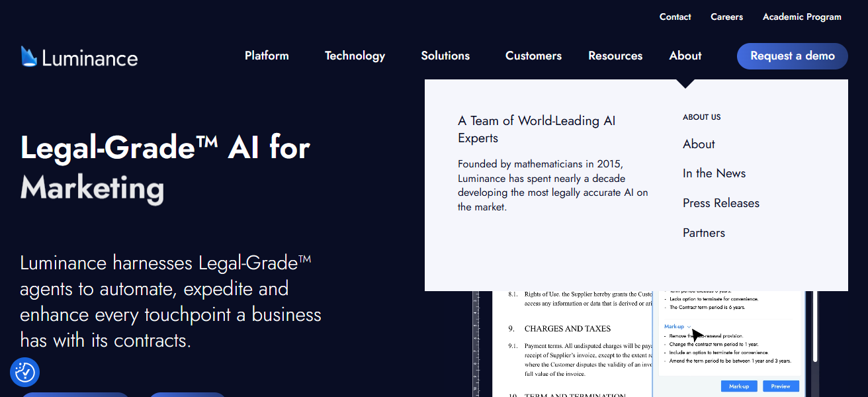Click Request a demo button
This screenshot has height=397, width=868.
pyautogui.click(x=793, y=56)
